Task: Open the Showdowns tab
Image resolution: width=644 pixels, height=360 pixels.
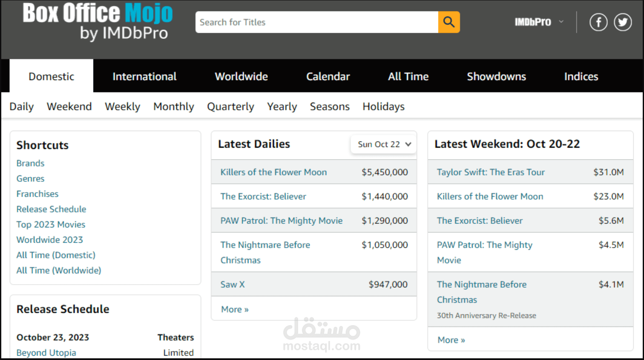Action: coord(496,76)
